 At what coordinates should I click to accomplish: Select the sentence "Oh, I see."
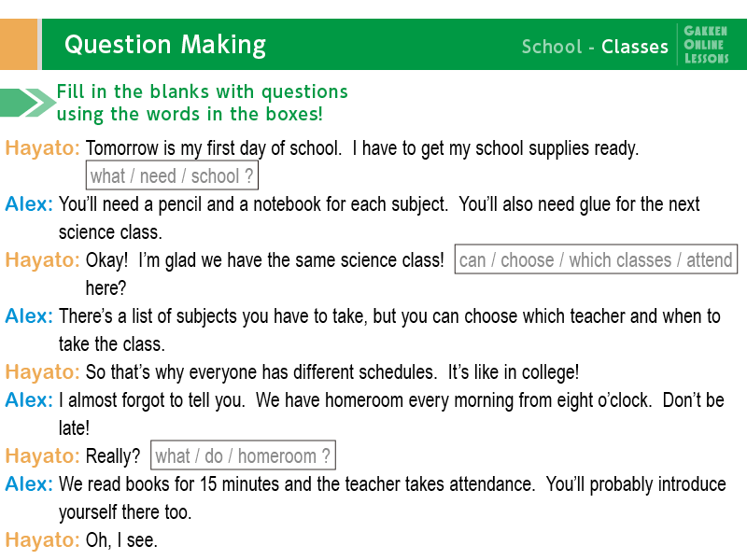tap(121, 539)
